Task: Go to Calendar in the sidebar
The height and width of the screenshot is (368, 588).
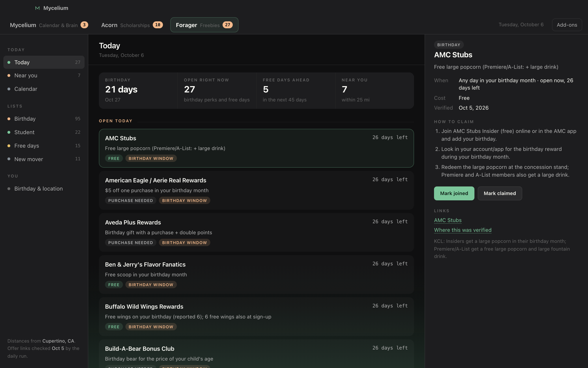Action: 44,89
